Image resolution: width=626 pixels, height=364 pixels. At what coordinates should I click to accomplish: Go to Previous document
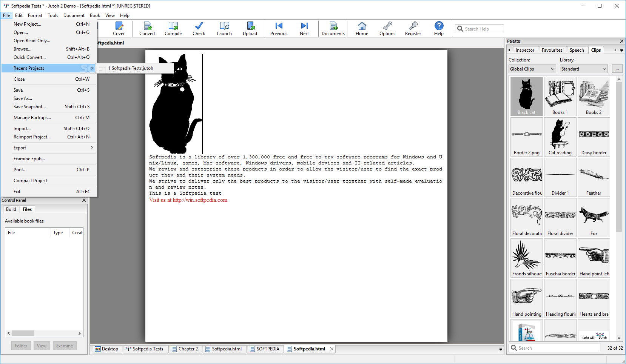(279, 29)
